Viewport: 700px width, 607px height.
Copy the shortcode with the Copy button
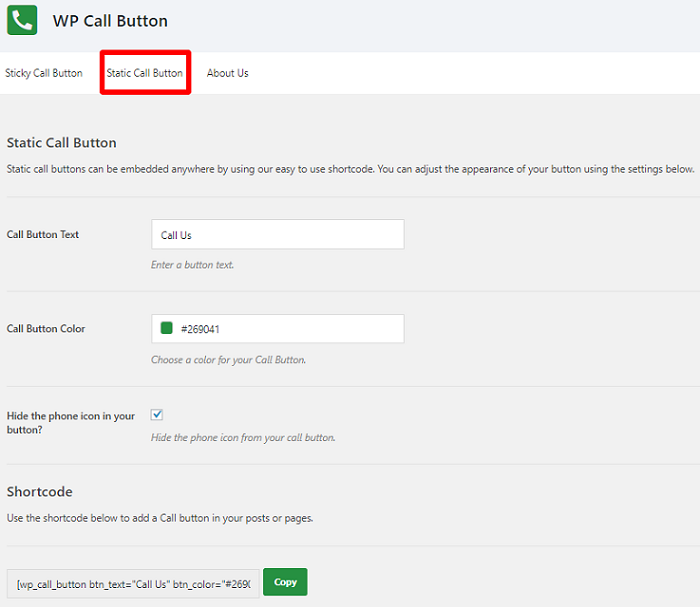click(x=285, y=582)
